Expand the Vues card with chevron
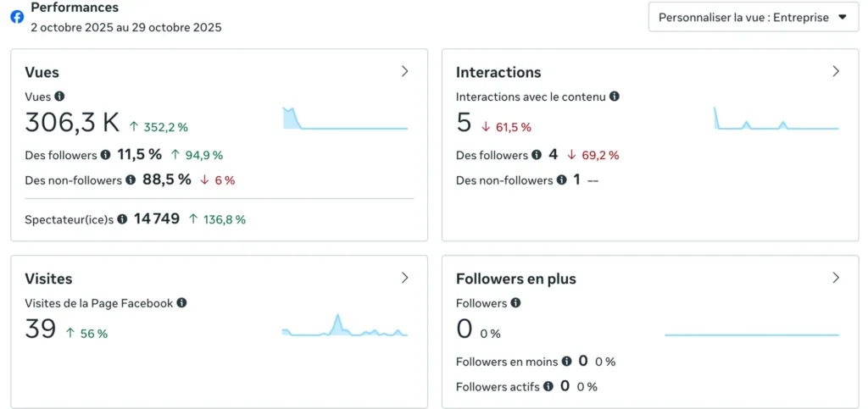The height and width of the screenshot is (409, 868). click(x=405, y=71)
